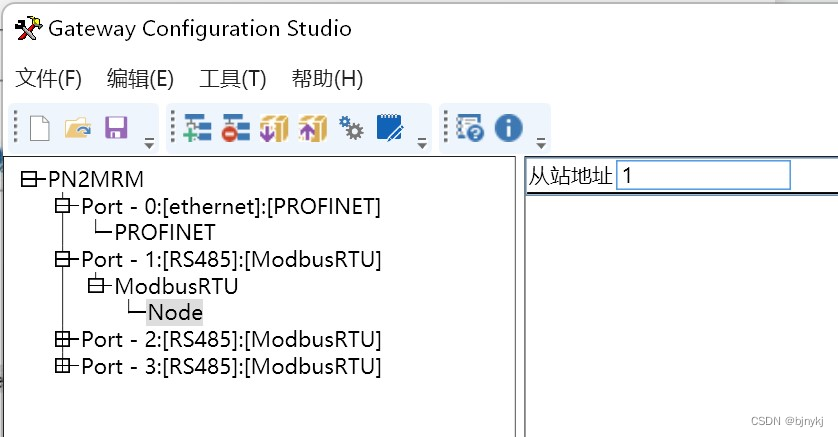The height and width of the screenshot is (437, 838).
Task: Select the PROFINET tree item
Action: click(165, 232)
